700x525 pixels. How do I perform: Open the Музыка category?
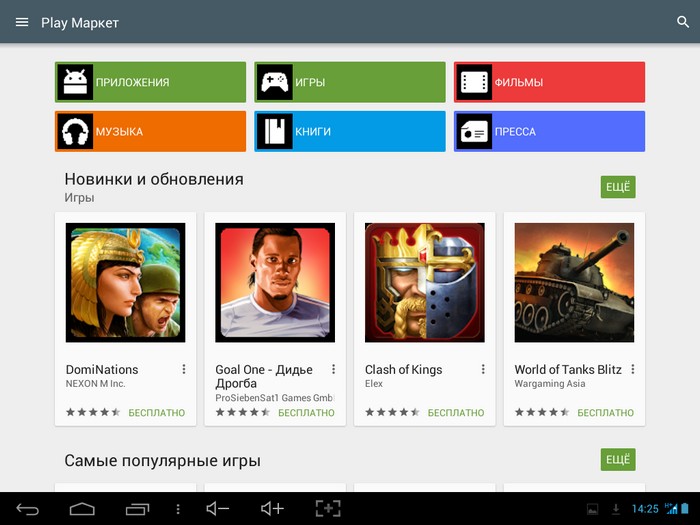tap(150, 131)
